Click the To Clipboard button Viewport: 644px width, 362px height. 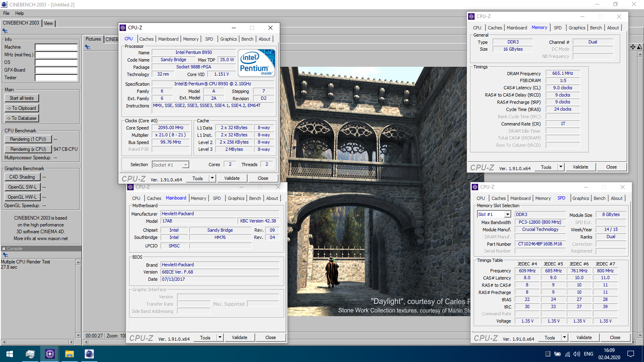[22, 108]
